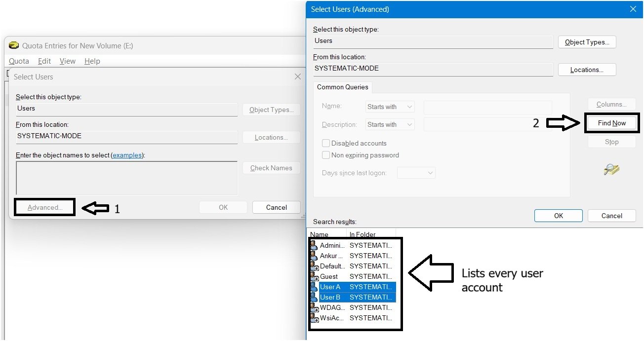Click the Stop button
Screen dimensions: 644x341
[611, 142]
